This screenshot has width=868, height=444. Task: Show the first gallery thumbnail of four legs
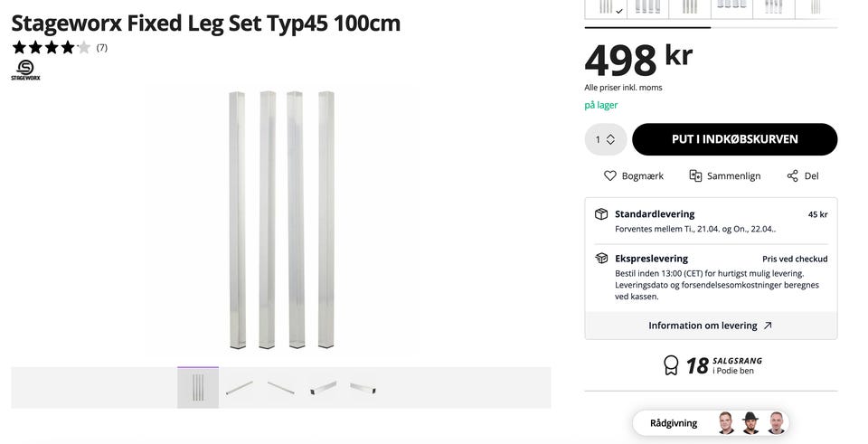coord(198,388)
